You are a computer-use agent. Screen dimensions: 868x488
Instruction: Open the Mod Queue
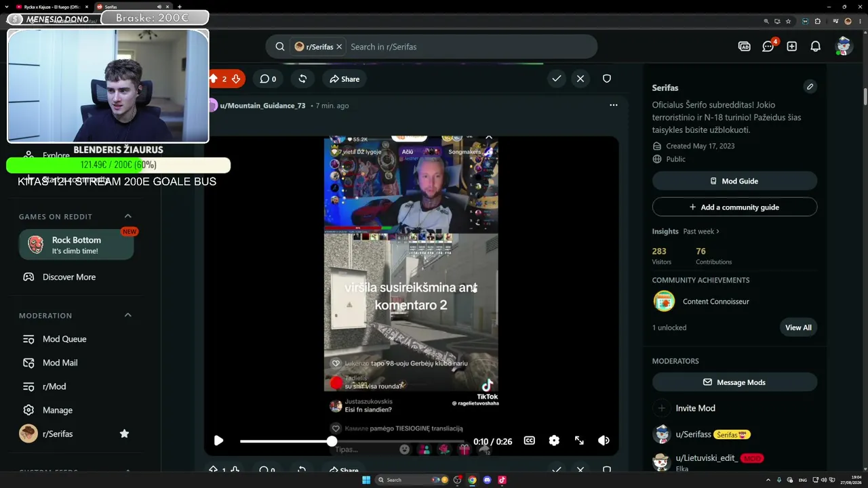click(x=64, y=339)
